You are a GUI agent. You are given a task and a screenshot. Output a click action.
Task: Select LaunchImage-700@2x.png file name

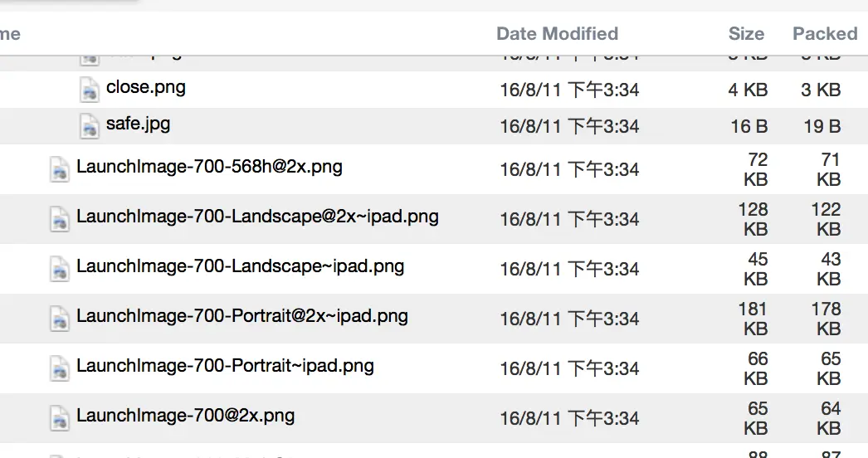[186, 415]
